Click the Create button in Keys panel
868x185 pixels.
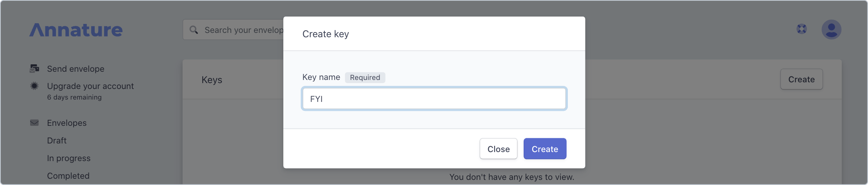(x=801, y=79)
